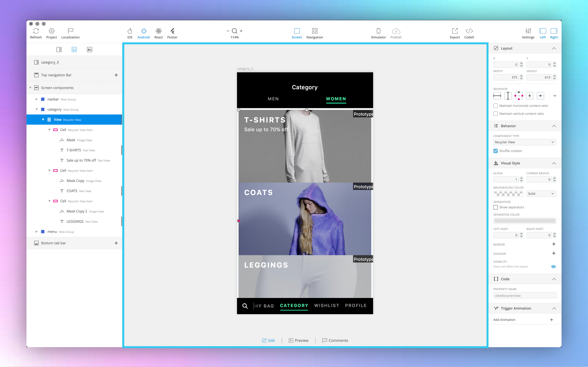Click Add Animation plus button
The height and width of the screenshot is (367, 588).
[x=551, y=320]
